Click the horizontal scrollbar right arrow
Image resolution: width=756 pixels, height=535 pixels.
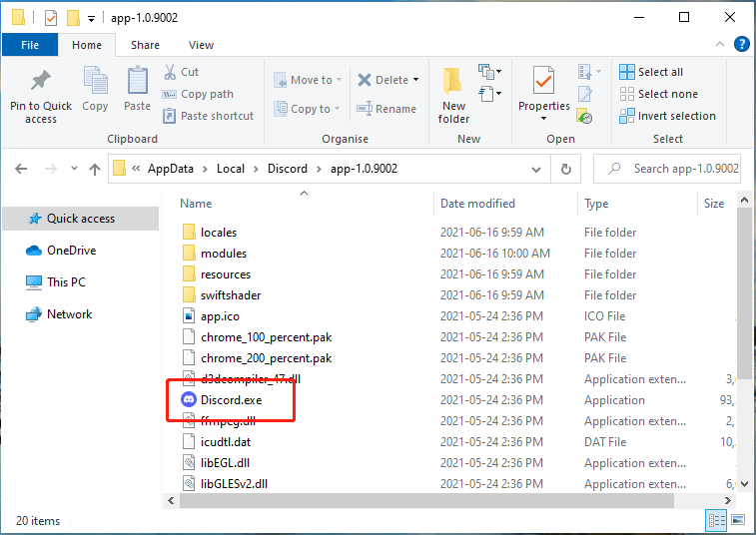(728, 500)
